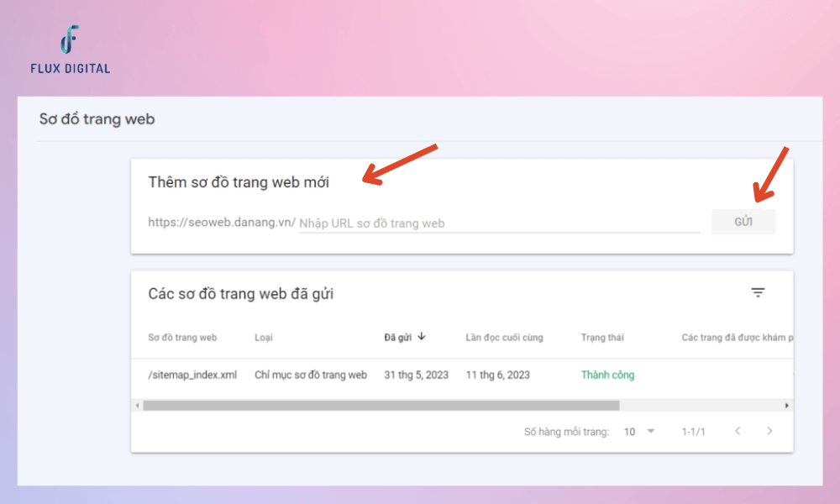Click the Các sơ đồ trang web đã gửi heading

(x=240, y=293)
